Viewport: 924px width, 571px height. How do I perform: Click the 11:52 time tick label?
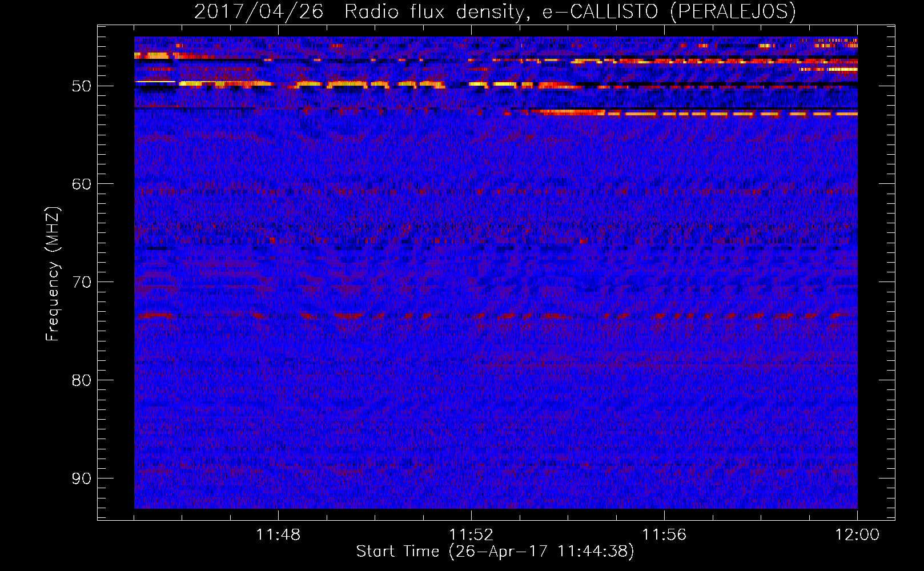471,535
